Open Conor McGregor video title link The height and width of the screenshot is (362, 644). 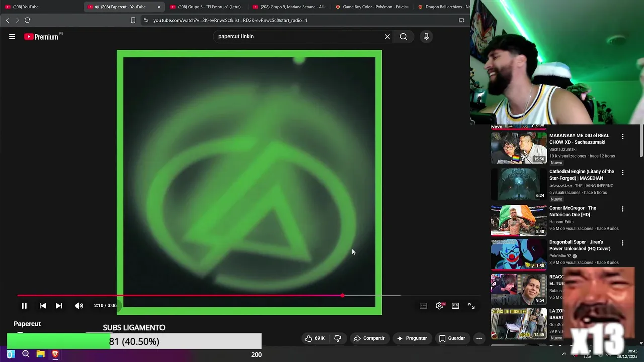click(573, 211)
